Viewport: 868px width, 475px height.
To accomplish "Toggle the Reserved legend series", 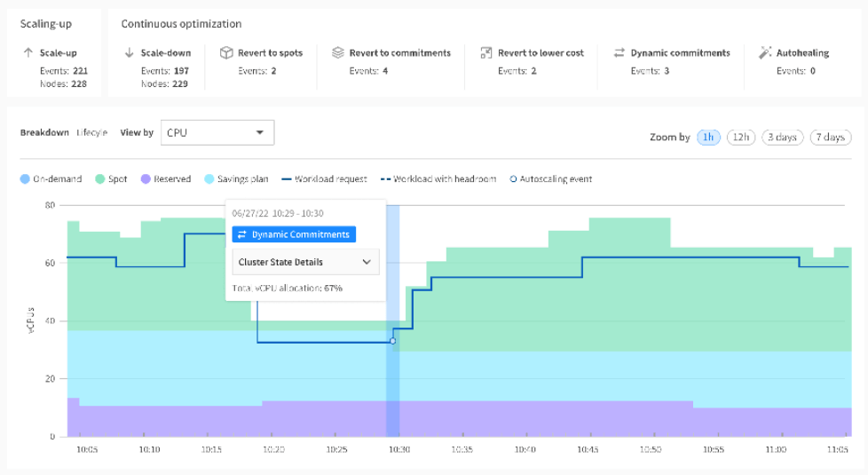I will 165,178.
